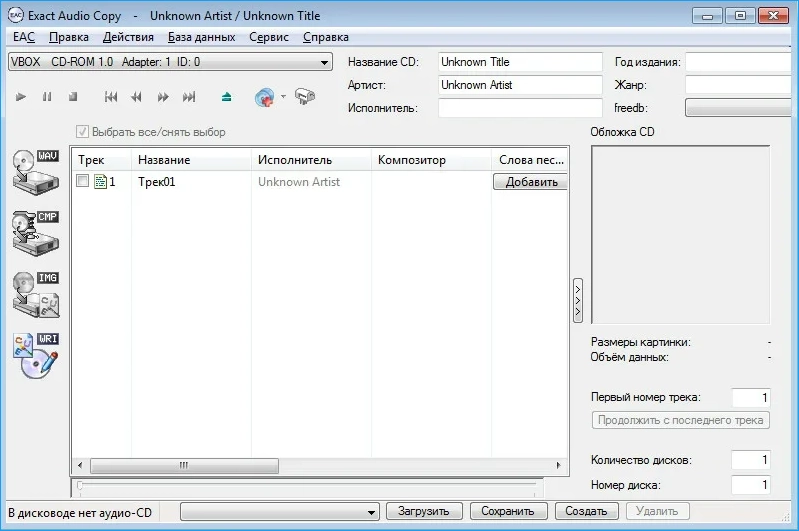The height and width of the screenshot is (531, 799).
Task: Click the Загрузить button
Action: click(424, 511)
